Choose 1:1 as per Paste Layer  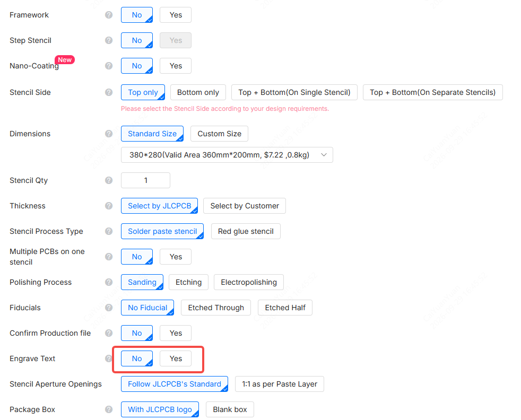coord(280,384)
